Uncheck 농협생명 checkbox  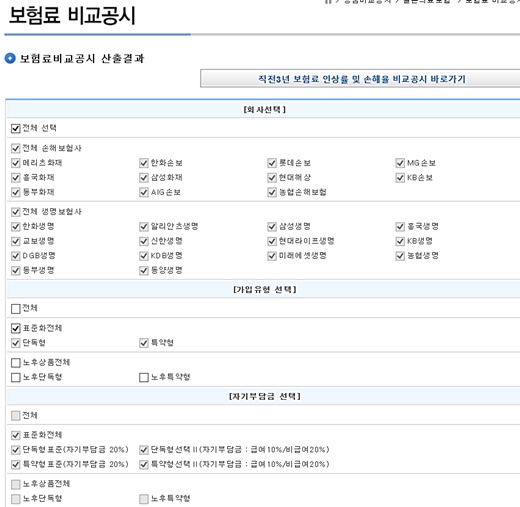pos(400,256)
